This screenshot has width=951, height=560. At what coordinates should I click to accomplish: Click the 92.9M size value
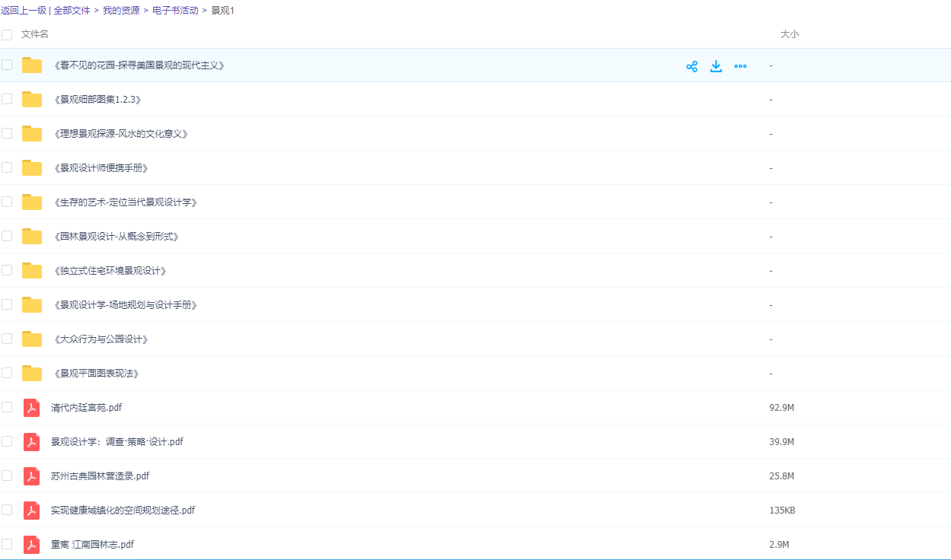(782, 408)
